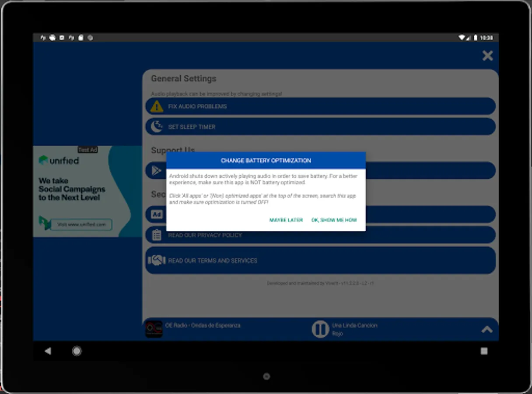Tap the Android back button
Viewport: 532px width, 394px height.
[48, 351]
